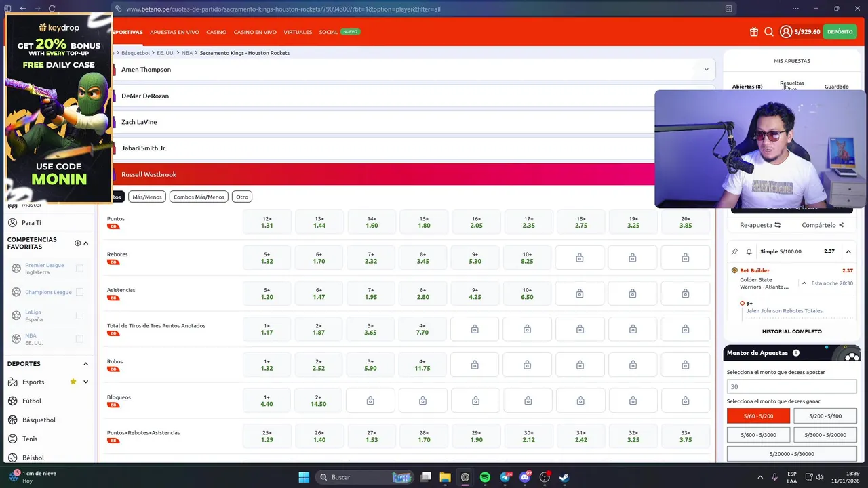Open the gift promotions icon in header
Screen dimensions: 868x488
point(754,32)
